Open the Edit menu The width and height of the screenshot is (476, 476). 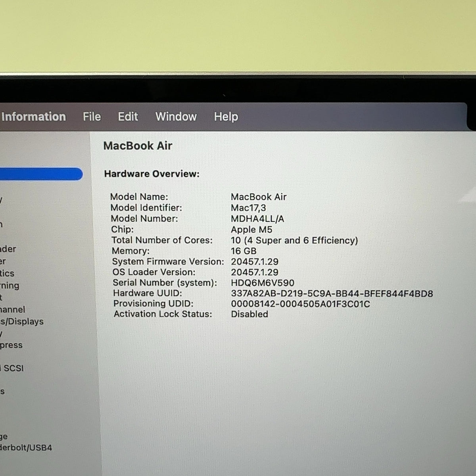coord(128,117)
